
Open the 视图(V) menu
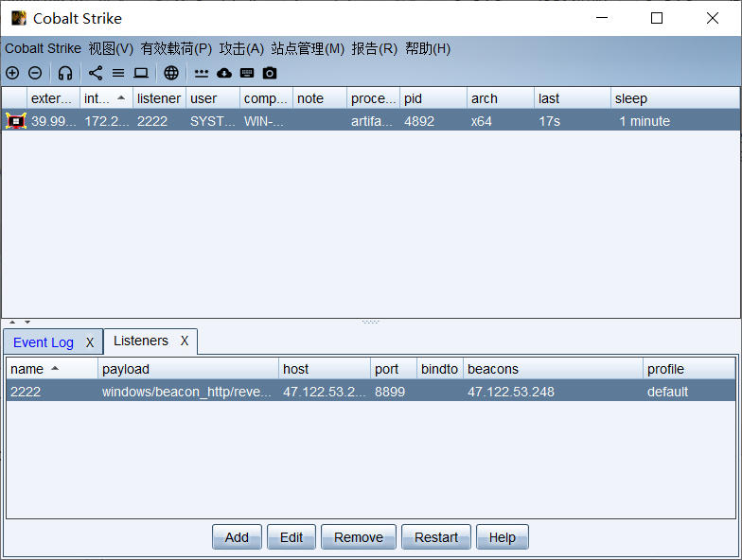[111, 48]
